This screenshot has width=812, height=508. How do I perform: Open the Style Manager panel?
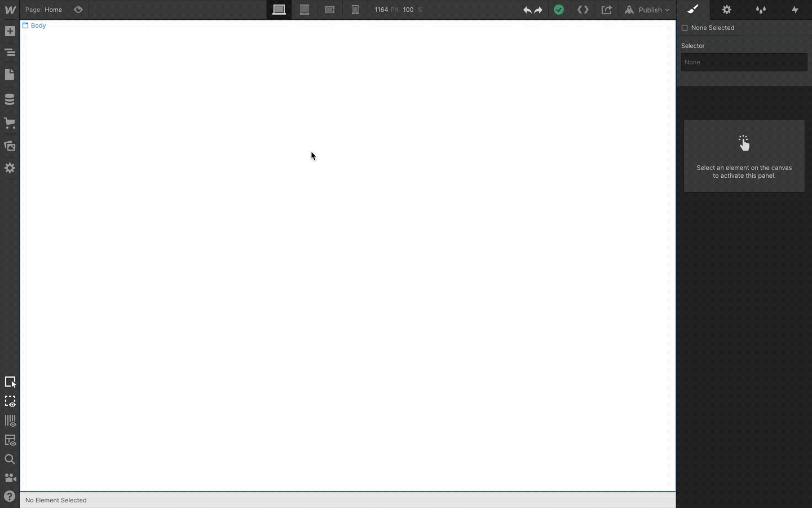761,10
